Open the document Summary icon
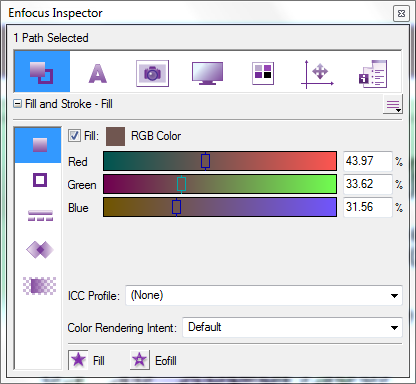This screenshot has width=416, height=384. click(373, 74)
